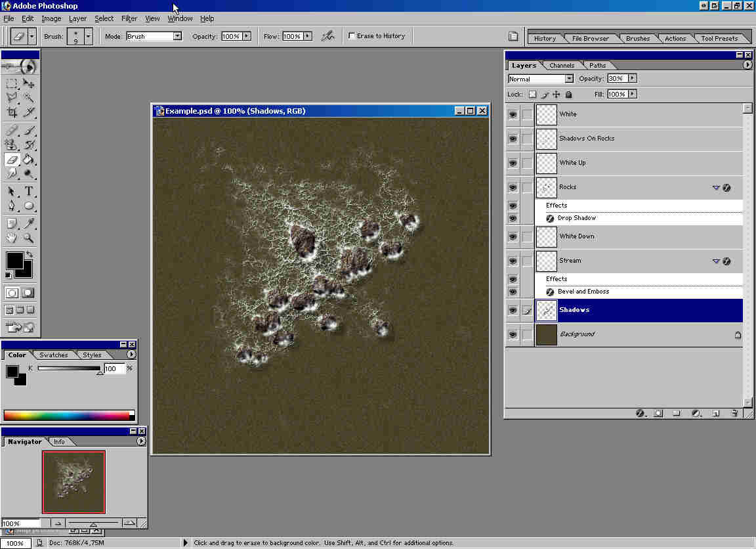Open the eraser Mode dropdown

click(x=177, y=36)
